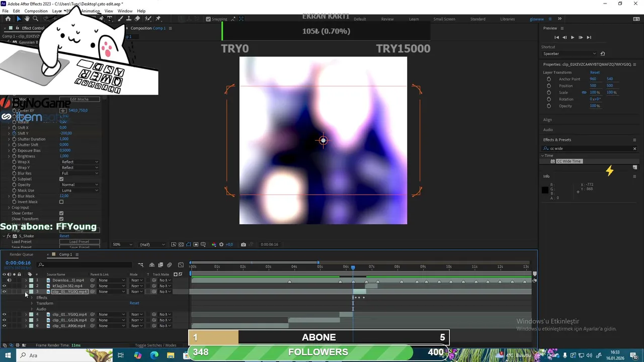Enable motion blur icon in timeline
Viewport: 644px width, 362px height.
(170, 265)
